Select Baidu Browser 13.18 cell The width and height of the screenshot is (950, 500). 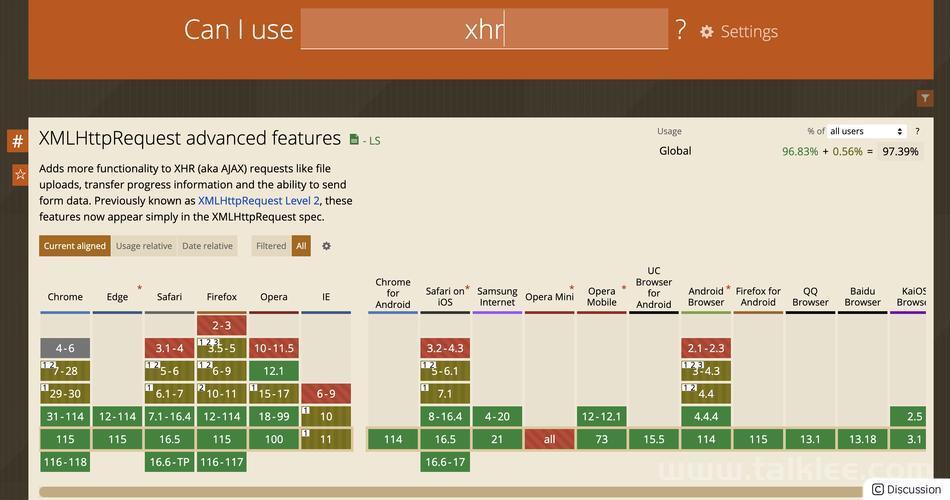[862, 439]
